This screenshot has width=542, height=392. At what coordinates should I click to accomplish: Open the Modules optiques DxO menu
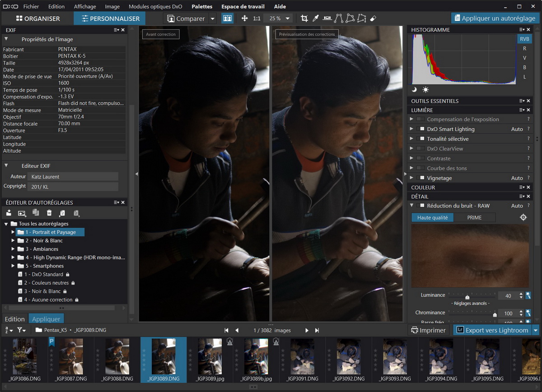(155, 7)
